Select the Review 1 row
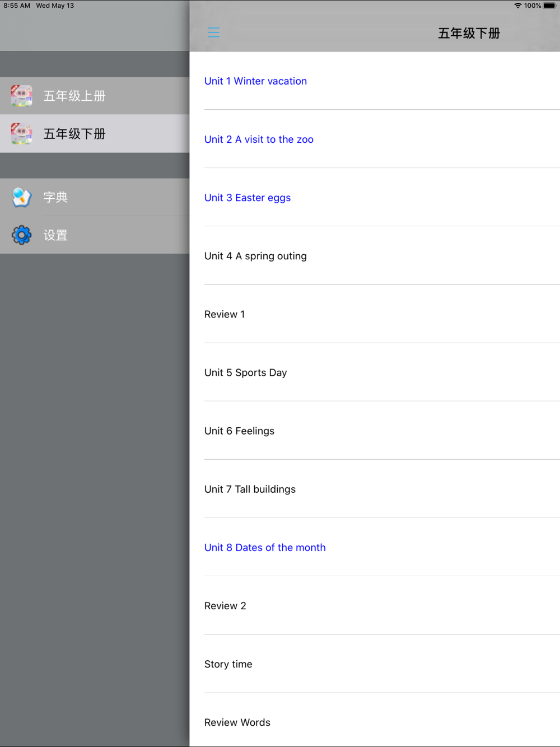Viewport: 560px width, 747px height. point(375,314)
